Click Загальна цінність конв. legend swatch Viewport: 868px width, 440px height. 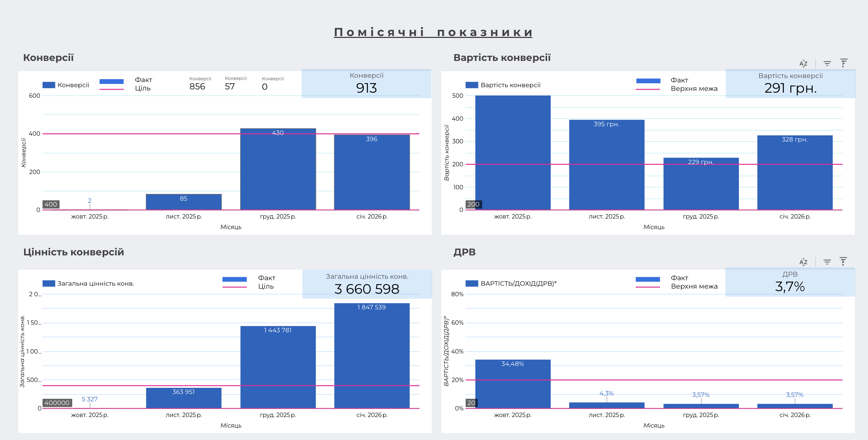49,283
